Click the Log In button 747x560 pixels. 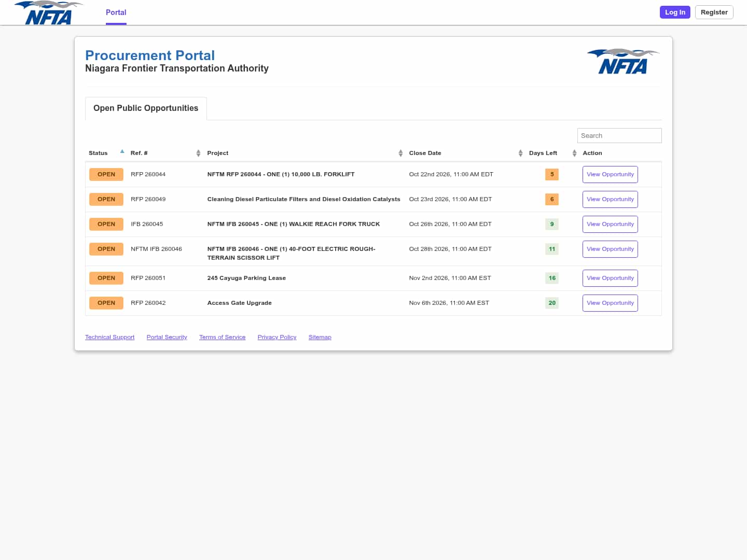(675, 12)
